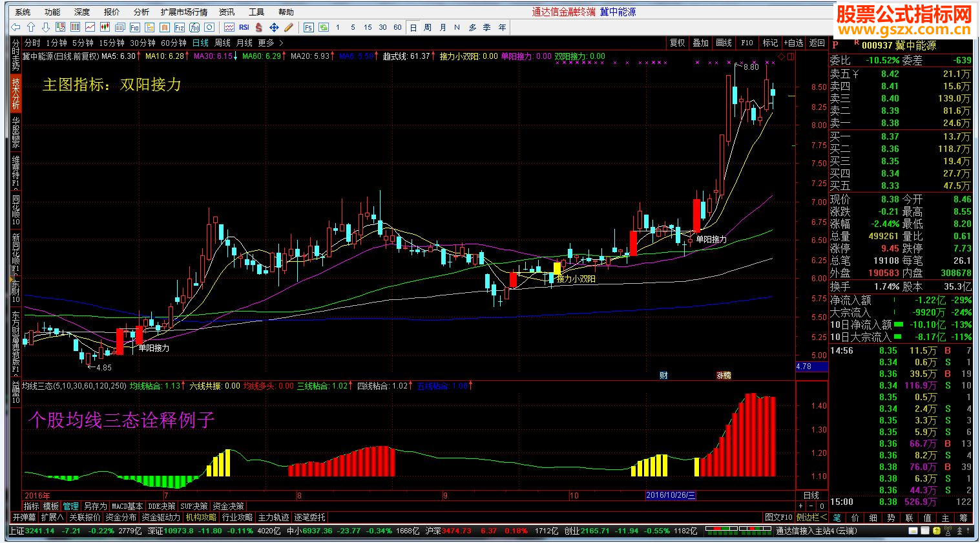
Task: Click the circle-in-square toolbar icon
Action: click(x=209, y=27)
